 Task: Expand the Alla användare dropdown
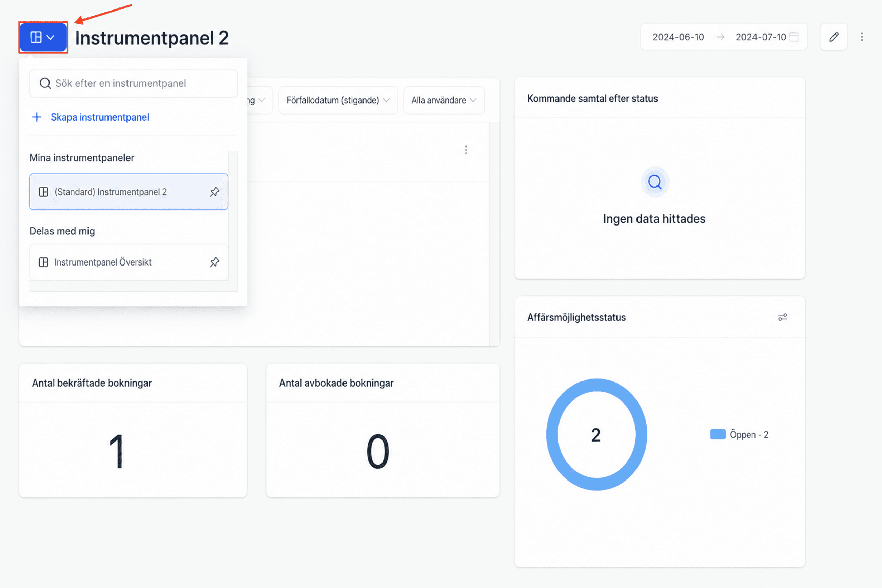coord(444,100)
